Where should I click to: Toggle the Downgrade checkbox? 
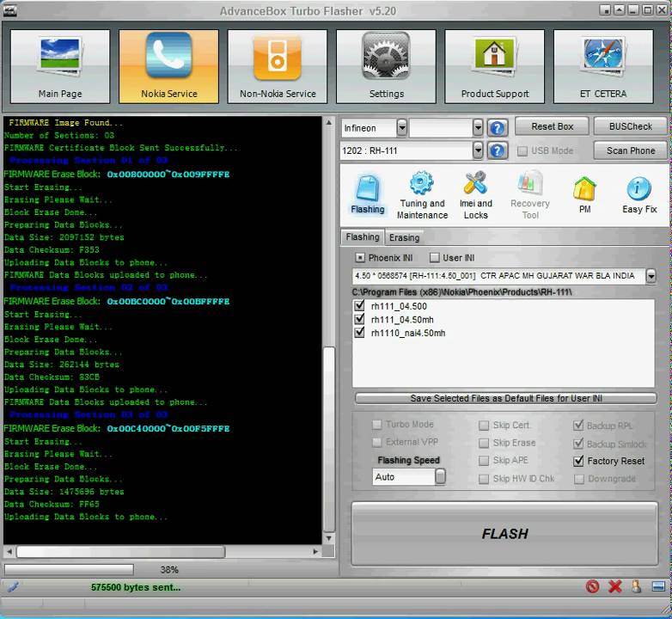[x=579, y=478]
